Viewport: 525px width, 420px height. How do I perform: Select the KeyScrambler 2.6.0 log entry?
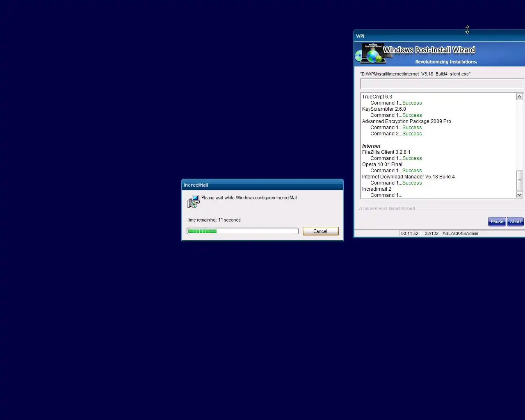click(x=384, y=109)
